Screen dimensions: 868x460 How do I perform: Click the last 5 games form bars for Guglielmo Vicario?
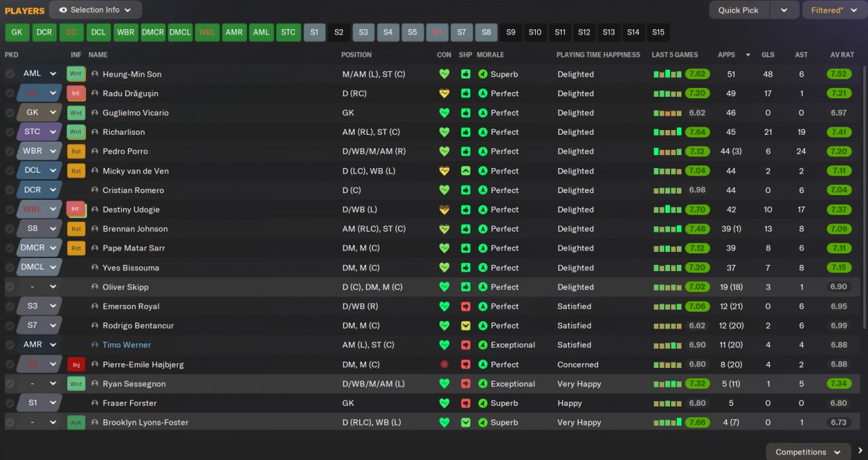pyautogui.click(x=667, y=112)
